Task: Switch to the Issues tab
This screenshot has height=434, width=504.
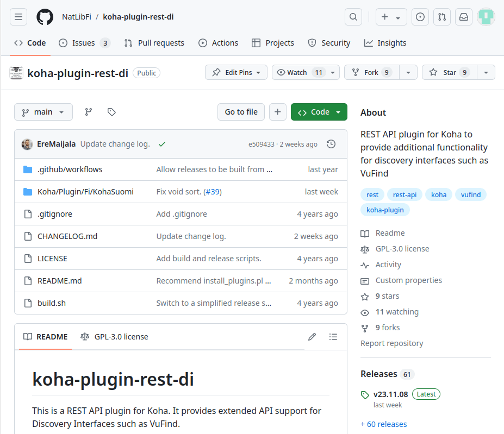Action: 84,43
